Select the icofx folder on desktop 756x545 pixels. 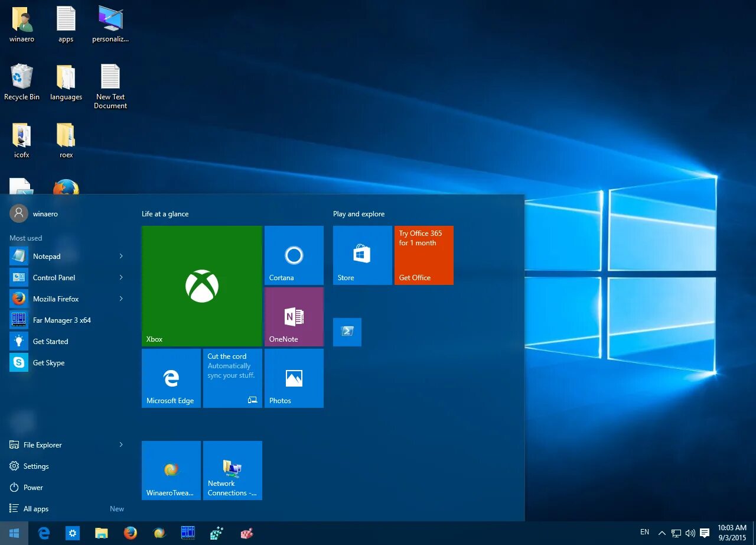[22, 141]
